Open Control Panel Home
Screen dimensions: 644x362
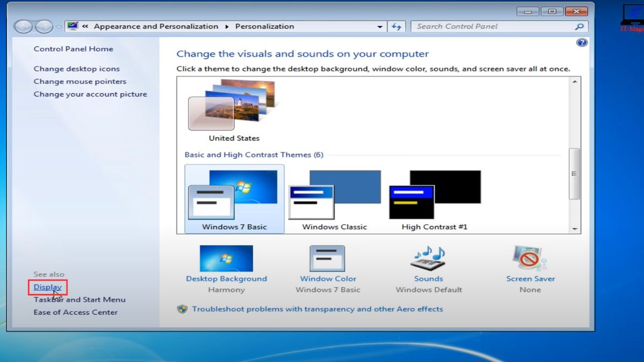(74, 49)
